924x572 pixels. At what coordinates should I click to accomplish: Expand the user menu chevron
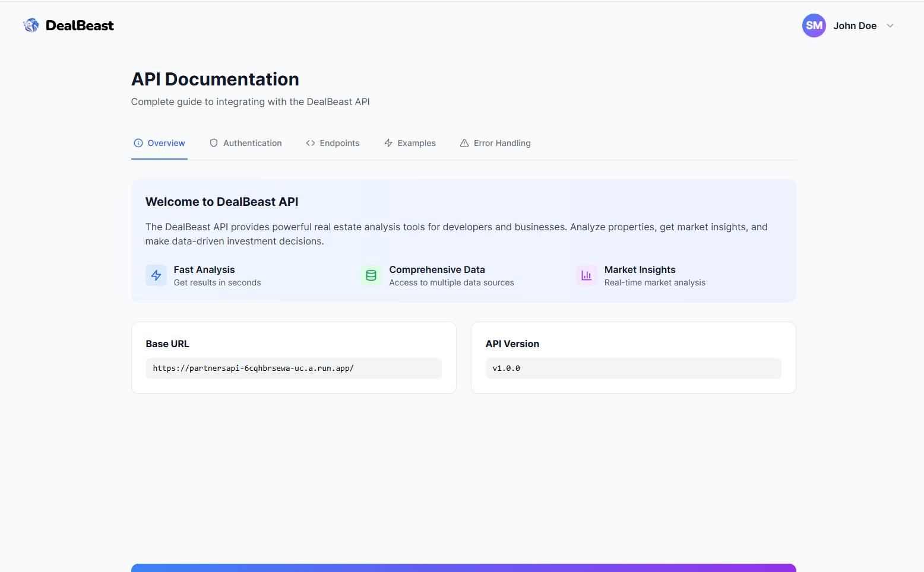(x=890, y=26)
